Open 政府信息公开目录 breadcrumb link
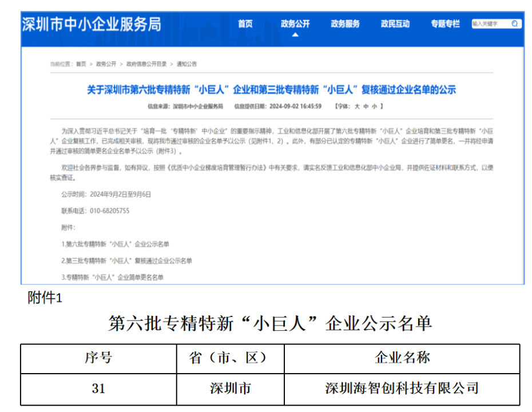Viewport: 532px width, 412px height. pyautogui.click(x=146, y=64)
